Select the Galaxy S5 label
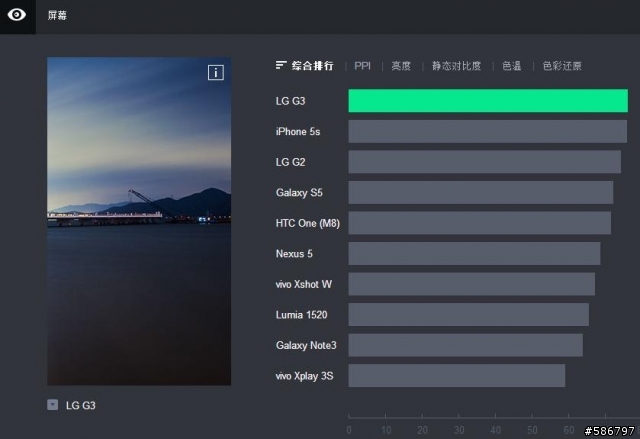 tap(299, 193)
